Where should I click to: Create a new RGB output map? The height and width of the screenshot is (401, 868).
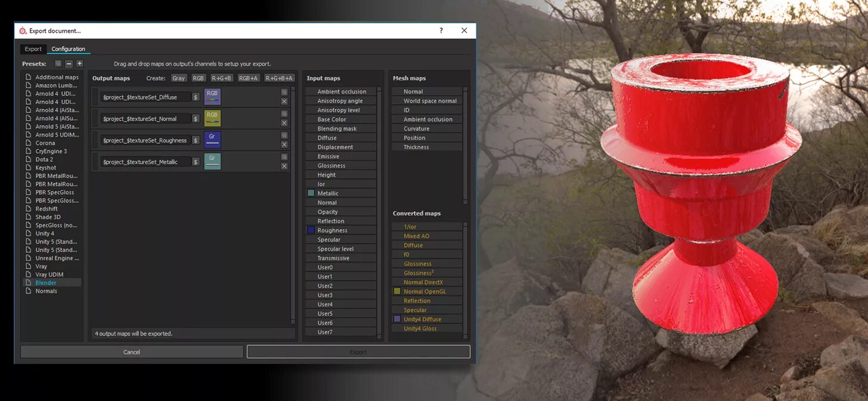[199, 78]
